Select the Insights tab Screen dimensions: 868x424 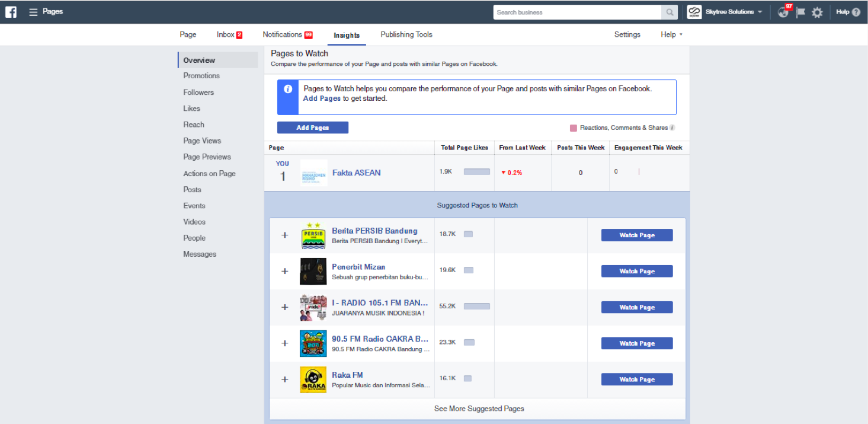pos(347,35)
